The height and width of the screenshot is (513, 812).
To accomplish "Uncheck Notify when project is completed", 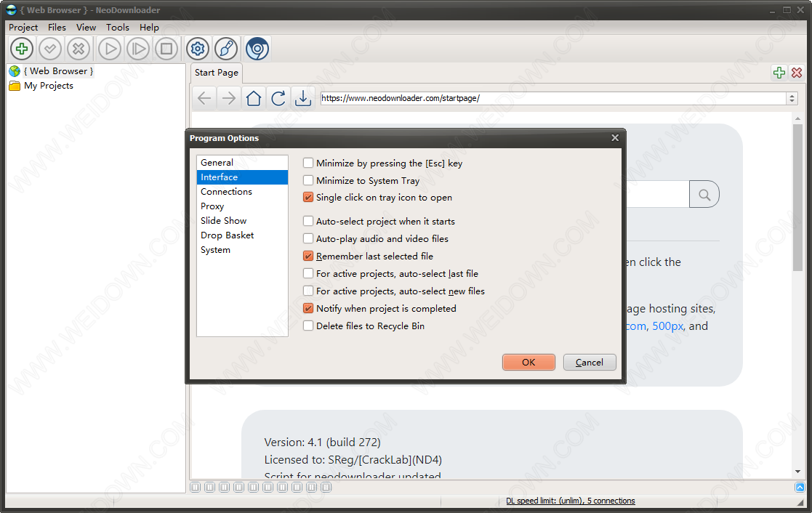I will pos(379,309).
